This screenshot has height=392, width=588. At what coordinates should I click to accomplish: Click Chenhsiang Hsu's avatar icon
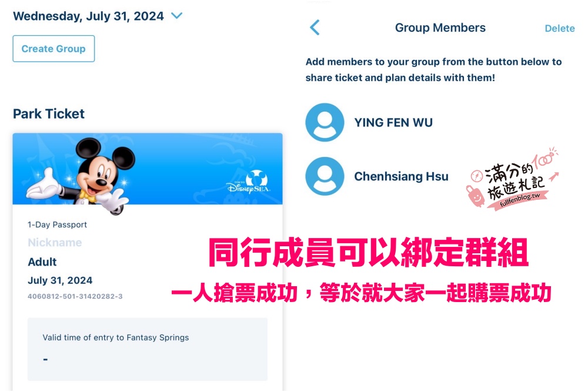pyautogui.click(x=325, y=176)
